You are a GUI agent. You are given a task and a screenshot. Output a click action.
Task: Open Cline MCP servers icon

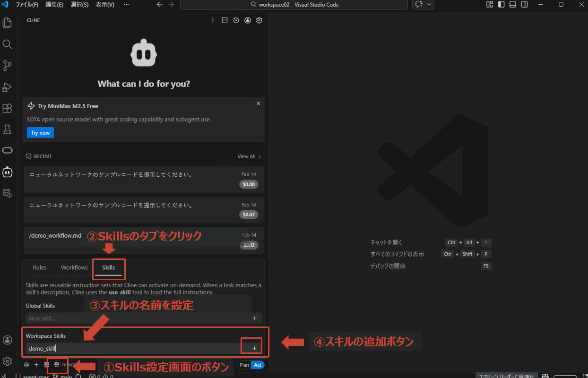coord(225,20)
